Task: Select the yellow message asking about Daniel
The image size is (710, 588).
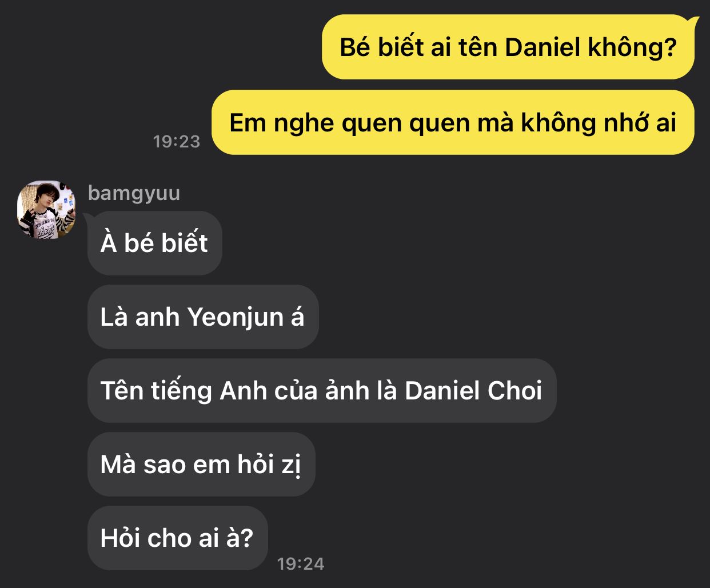Action: pos(508,47)
